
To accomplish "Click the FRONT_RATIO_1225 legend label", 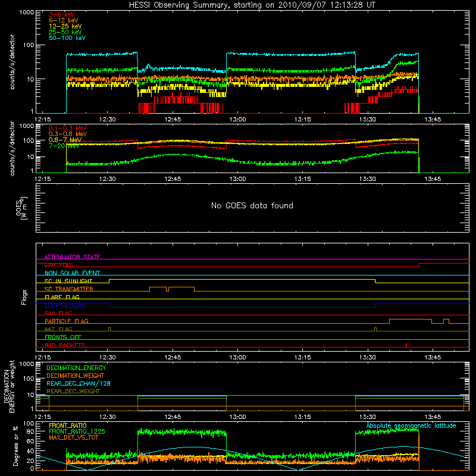I will tap(77, 431).
